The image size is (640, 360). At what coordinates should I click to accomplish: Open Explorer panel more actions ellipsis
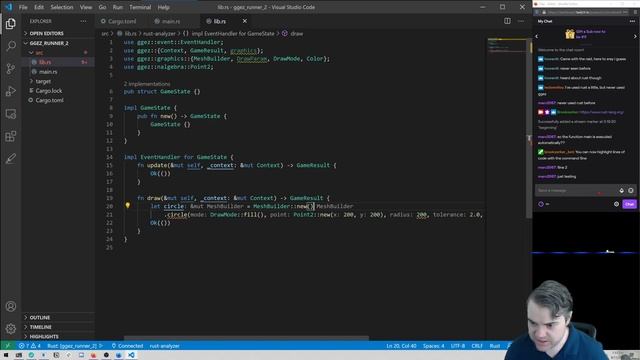point(83,21)
